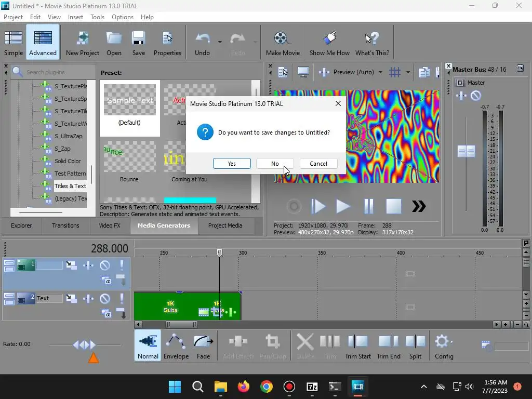Click the Save floppy disk icon
Image resolution: width=532 pixels, height=399 pixels.
pos(138,43)
